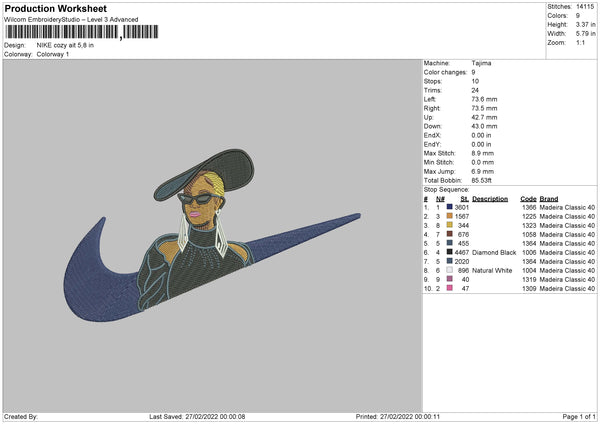The height and width of the screenshot is (424, 600).
Task: Select the Zoom value 1:1
Action: coord(580,42)
